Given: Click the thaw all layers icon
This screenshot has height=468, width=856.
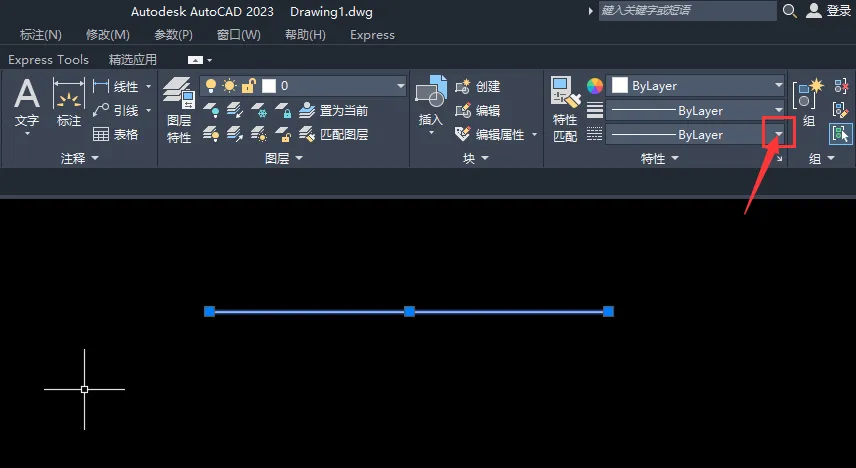Looking at the screenshot, I should click(x=259, y=134).
